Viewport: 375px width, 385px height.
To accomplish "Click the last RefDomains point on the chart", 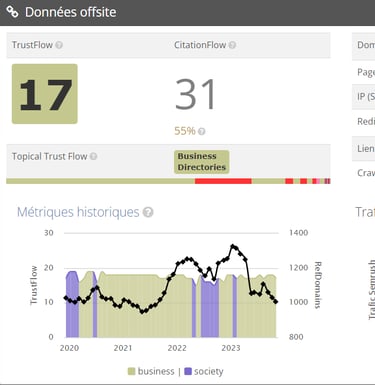I will coord(276,302).
